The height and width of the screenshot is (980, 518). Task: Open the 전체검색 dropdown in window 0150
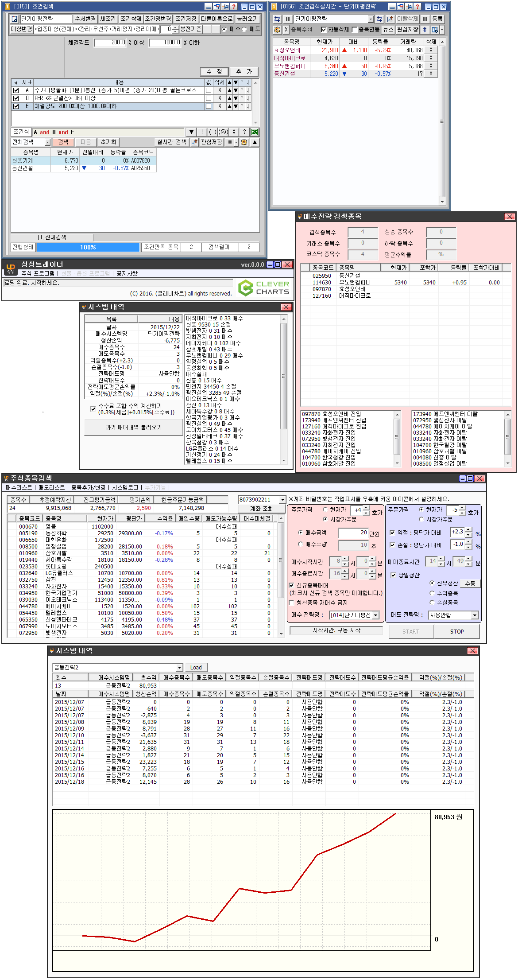coord(48,142)
